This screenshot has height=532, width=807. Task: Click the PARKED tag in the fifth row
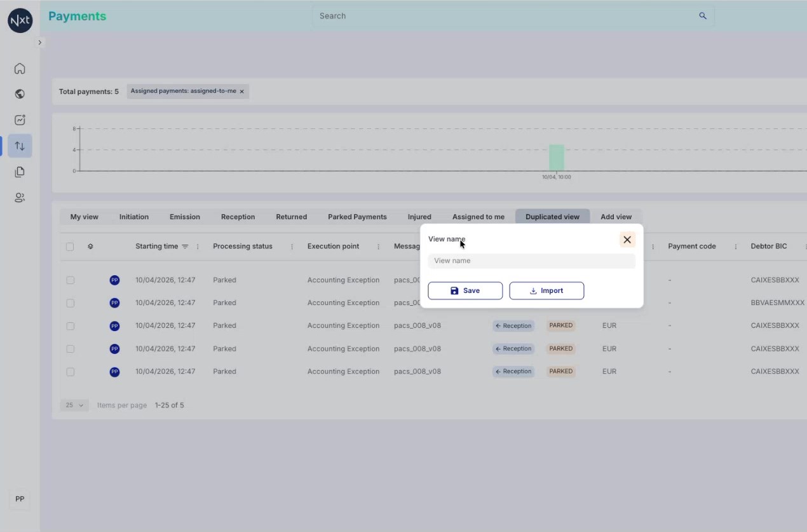(x=561, y=371)
